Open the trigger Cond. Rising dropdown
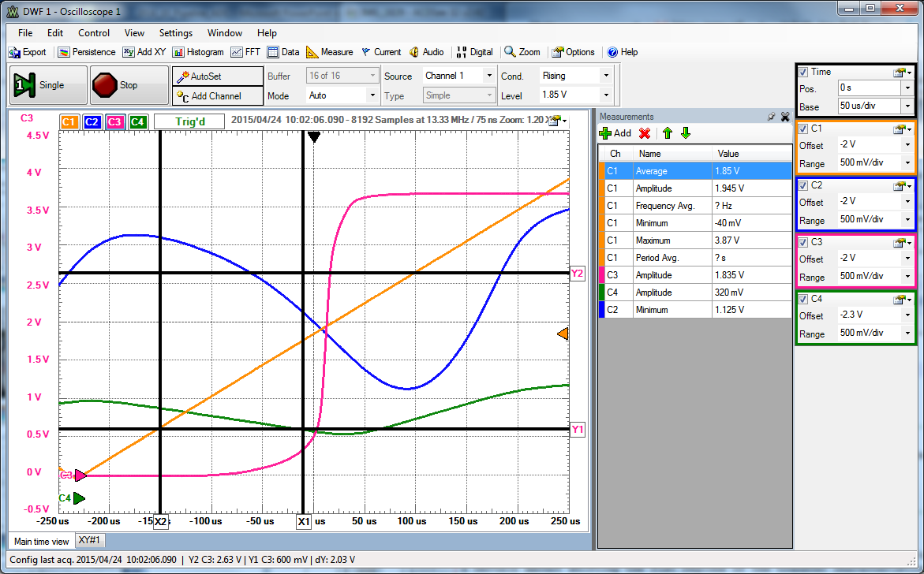 (x=606, y=76)
